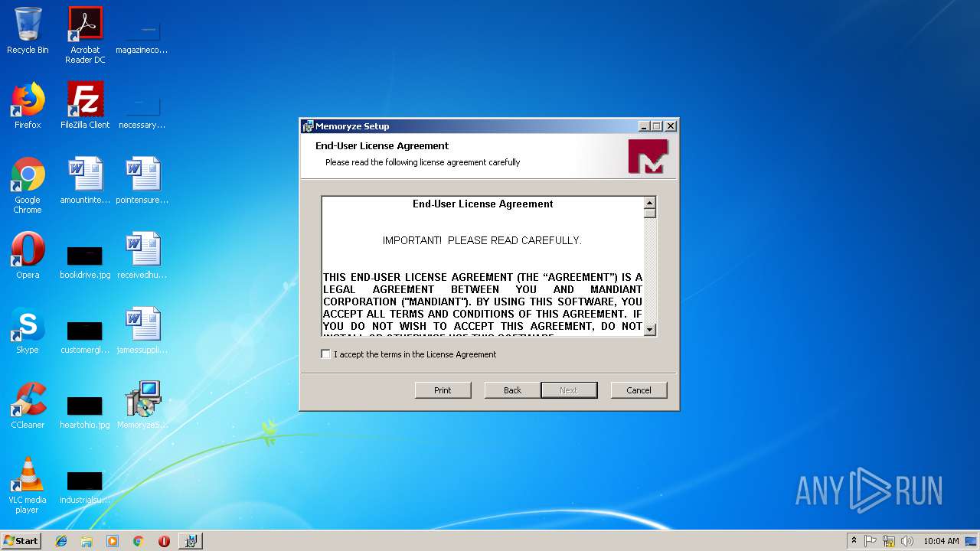Select receivedhu... Word document
Viewport: 980px width, 551px height.
142,256
